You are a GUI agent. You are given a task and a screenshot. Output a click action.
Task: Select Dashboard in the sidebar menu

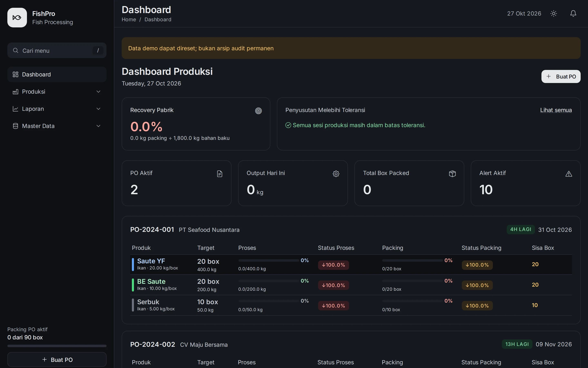57,74
